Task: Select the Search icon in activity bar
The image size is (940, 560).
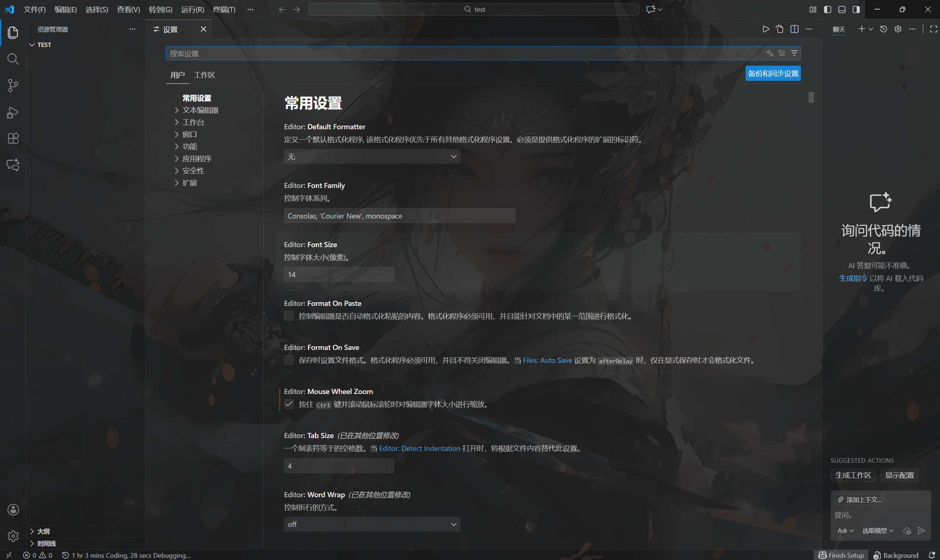Action: tap(12, 59)
